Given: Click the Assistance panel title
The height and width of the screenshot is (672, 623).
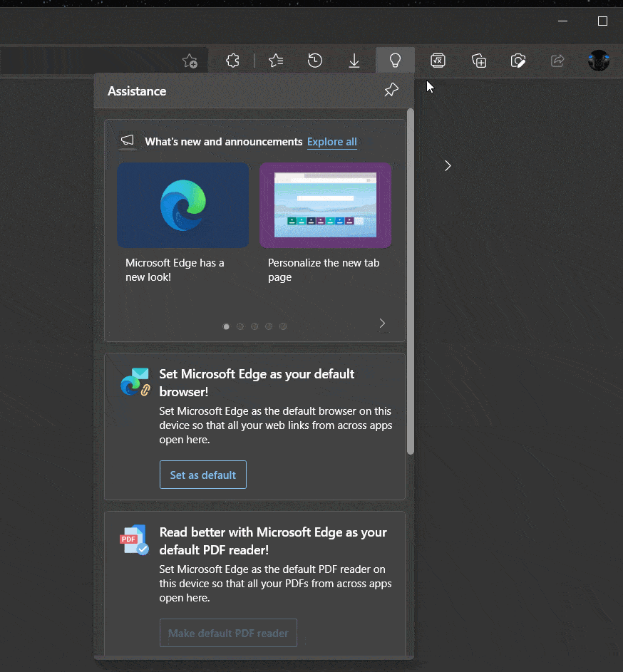Looking at the screenshot, I should (137, 91).
